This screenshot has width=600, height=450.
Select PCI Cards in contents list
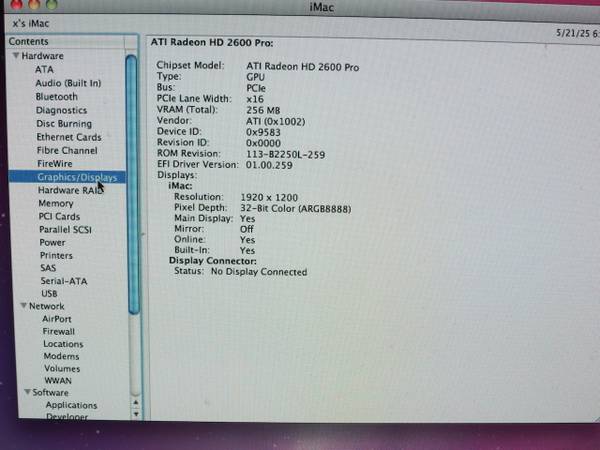pos(60,216)
